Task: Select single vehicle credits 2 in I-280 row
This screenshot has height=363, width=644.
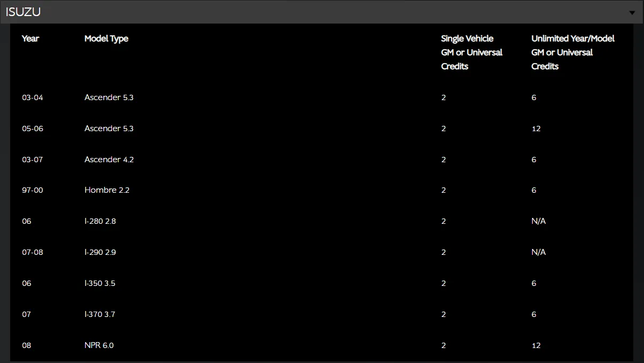Action: click(444, 221)
